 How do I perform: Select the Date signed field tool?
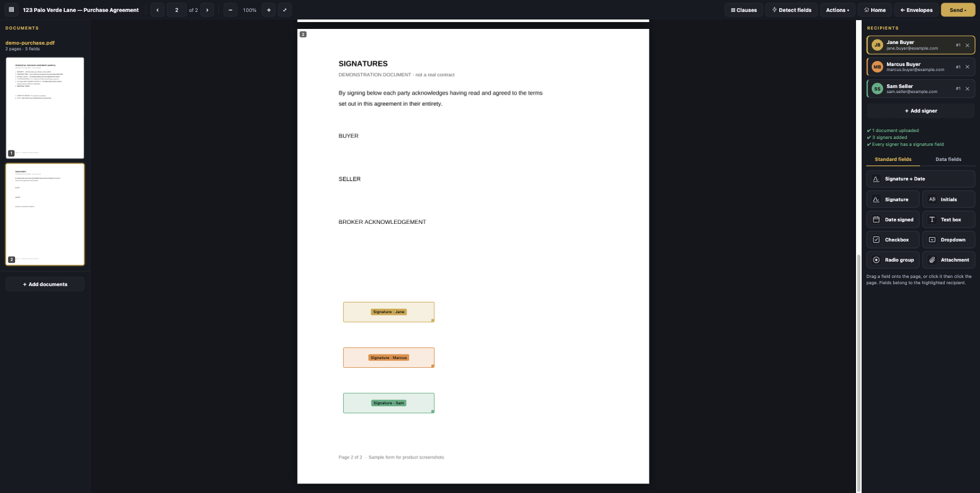click(893, 219)
